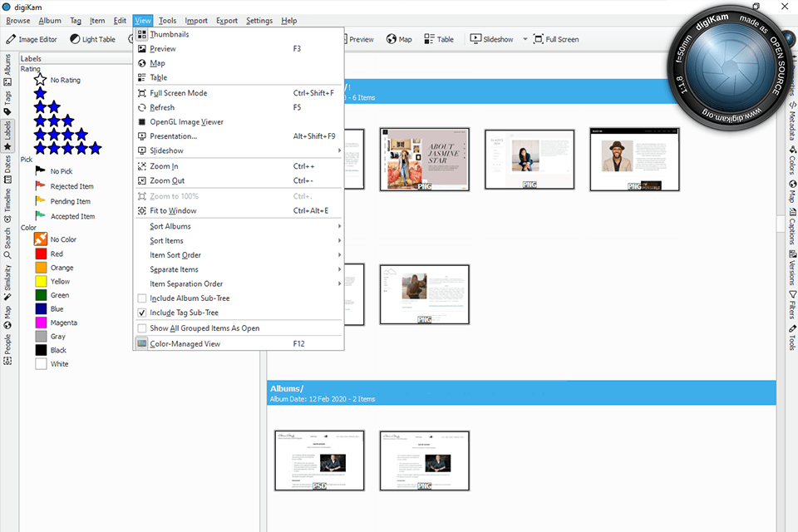Select the Magenta color label

57,323
